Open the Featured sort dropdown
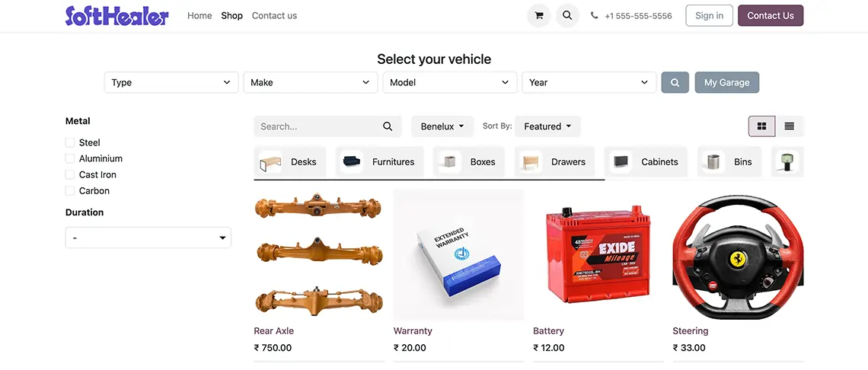 (x=547, y=126)
